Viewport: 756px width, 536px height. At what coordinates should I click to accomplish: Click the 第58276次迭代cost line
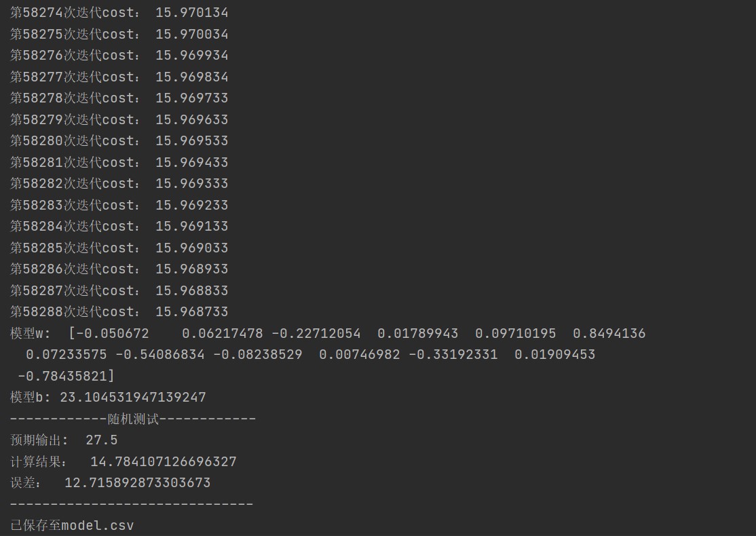coord(119,56)
